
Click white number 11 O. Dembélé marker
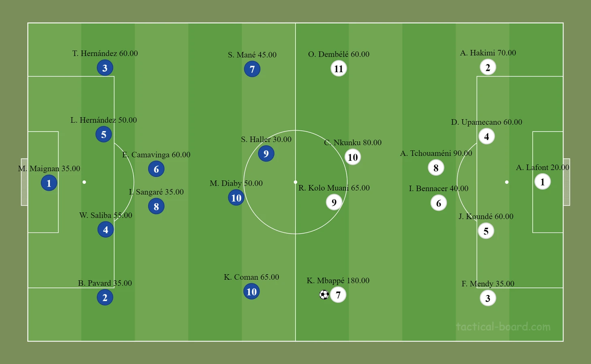pos(338,69)
